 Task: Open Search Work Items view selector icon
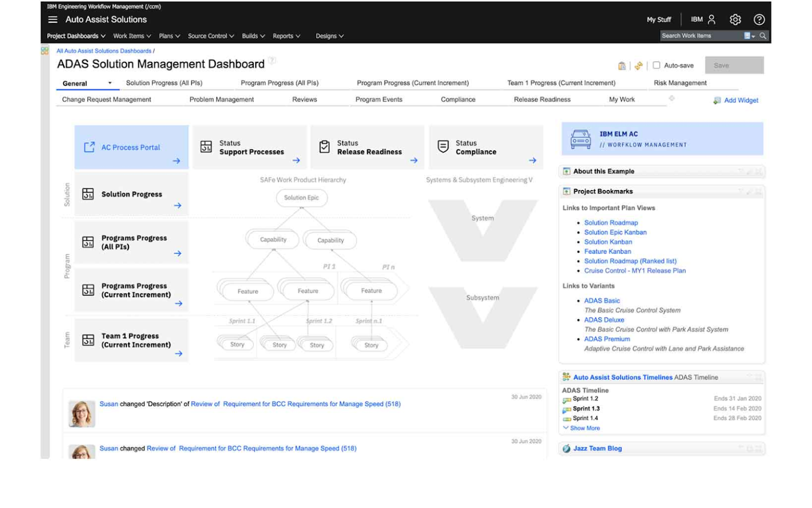point(746,35)
